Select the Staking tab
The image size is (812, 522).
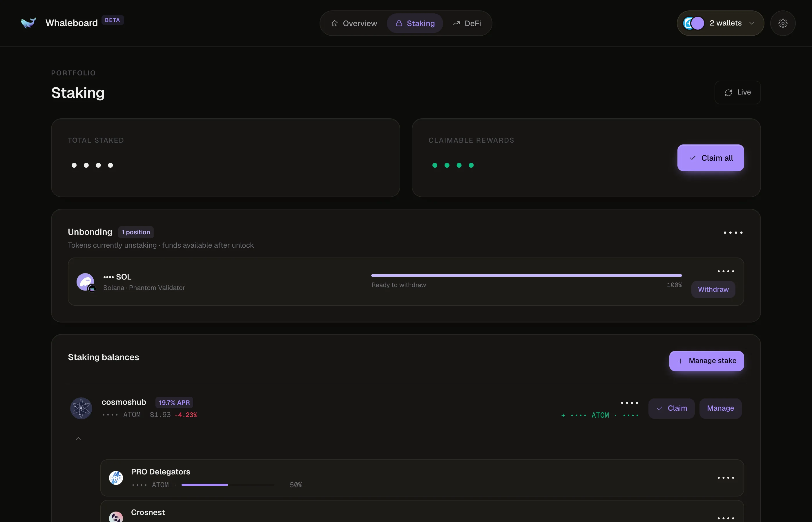(x=415, y=23)
